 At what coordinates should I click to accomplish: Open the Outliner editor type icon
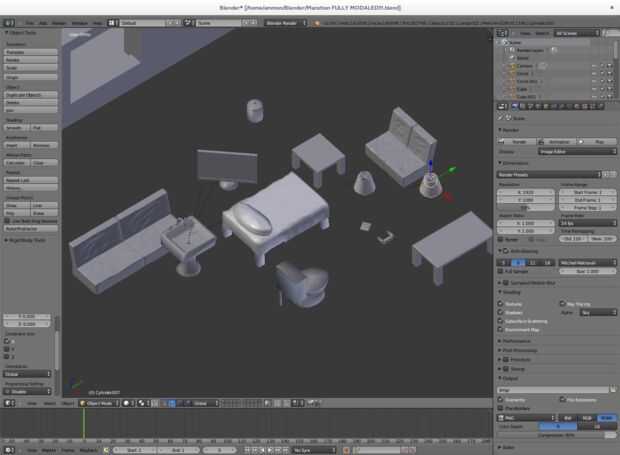502,33
